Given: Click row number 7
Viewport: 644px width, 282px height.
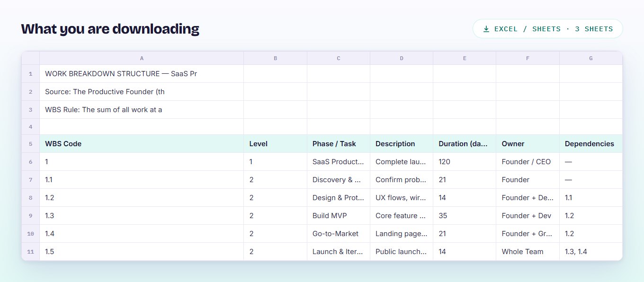Looking at the screenshot, I should pyautogui.click(x=31, y=180).
